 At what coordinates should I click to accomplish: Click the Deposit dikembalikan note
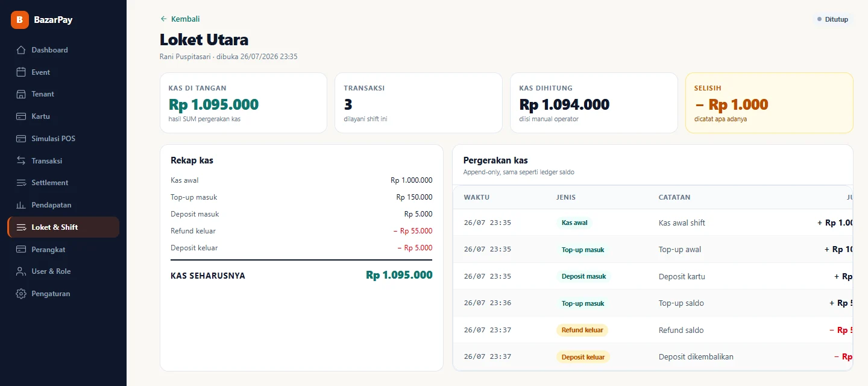click(x=696, y=357)
